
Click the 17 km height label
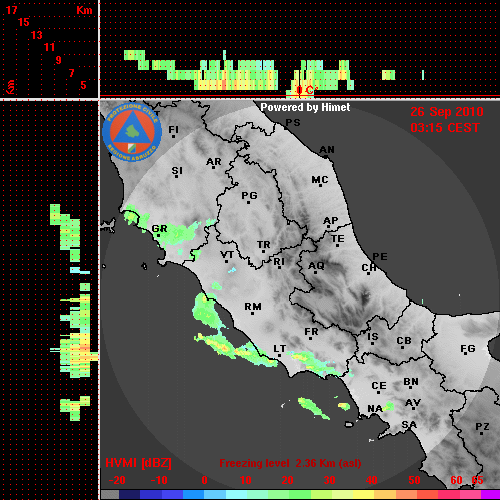pos(11,10)
